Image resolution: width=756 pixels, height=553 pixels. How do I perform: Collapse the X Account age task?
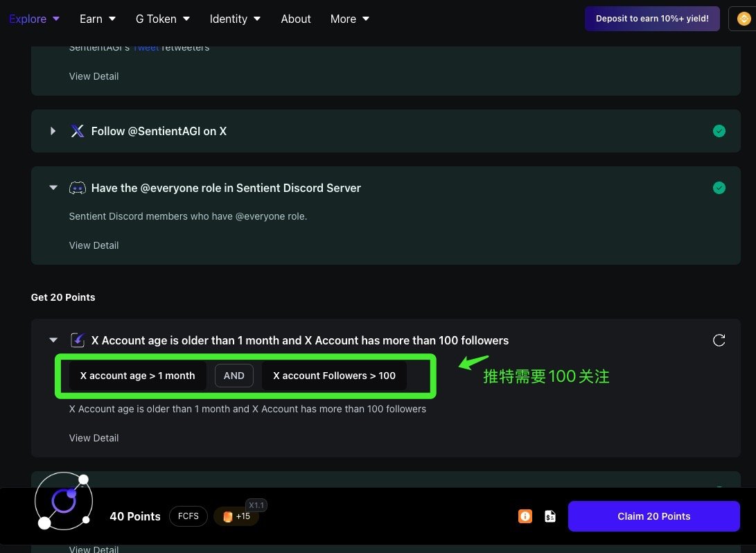[53, 340]
